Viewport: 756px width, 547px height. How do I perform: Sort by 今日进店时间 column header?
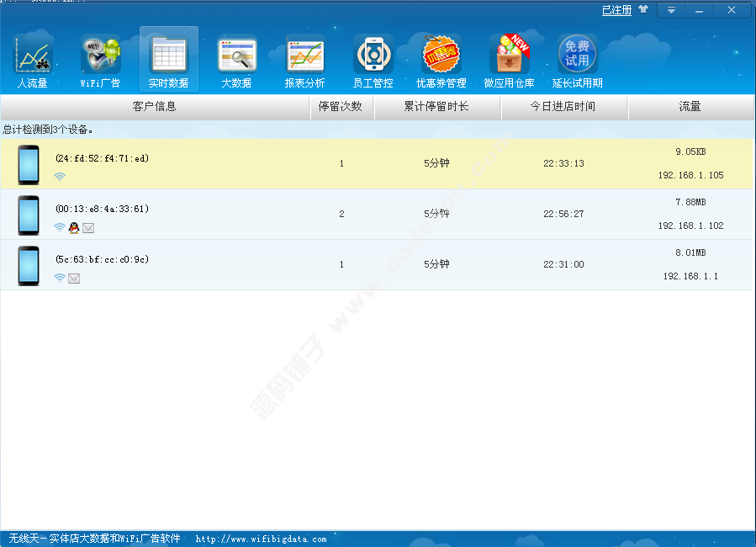(563, 107)
